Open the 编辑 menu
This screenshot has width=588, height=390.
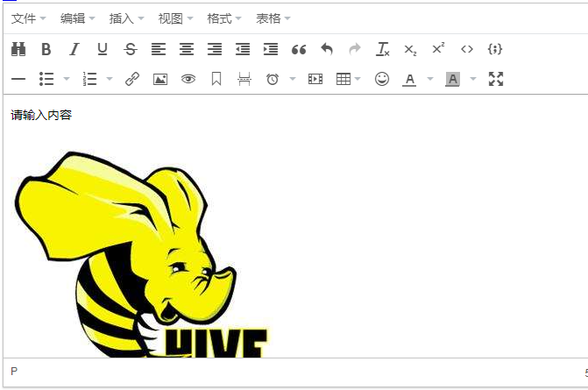click(78, 18)
